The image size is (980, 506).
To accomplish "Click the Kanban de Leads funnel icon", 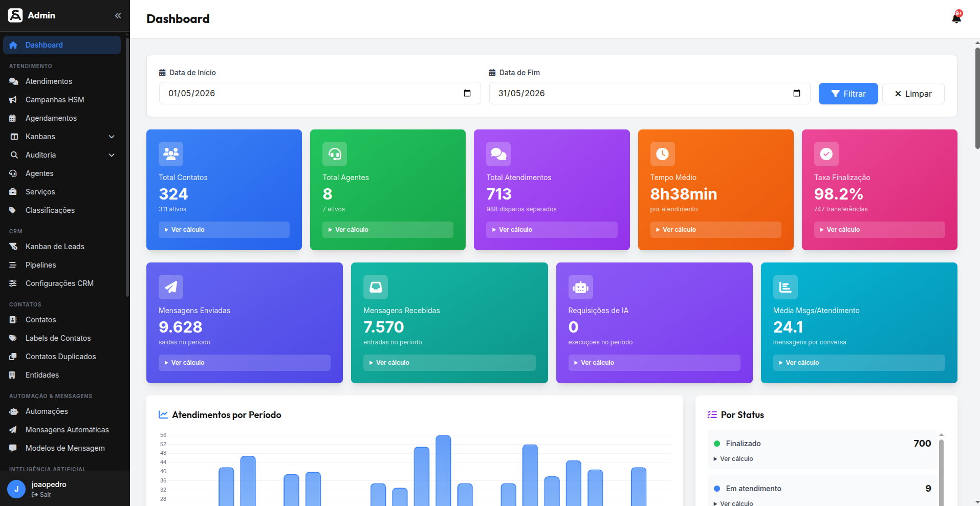I will 13,247.
